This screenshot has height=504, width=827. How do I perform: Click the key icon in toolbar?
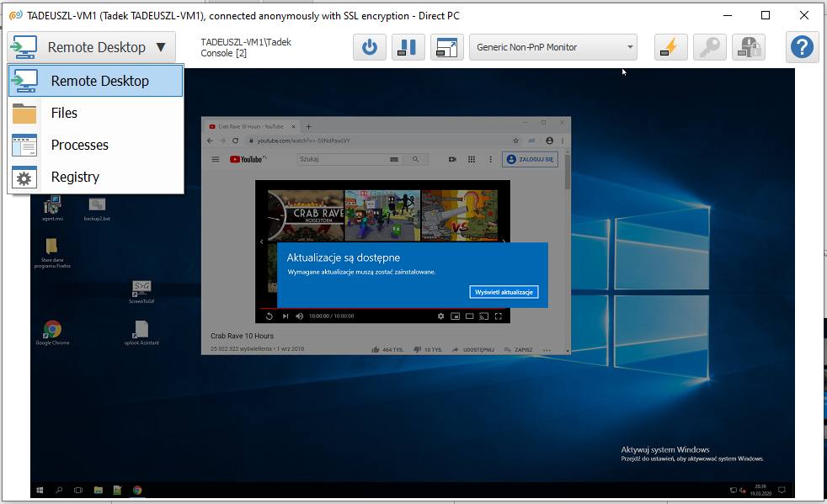[709, 47]
